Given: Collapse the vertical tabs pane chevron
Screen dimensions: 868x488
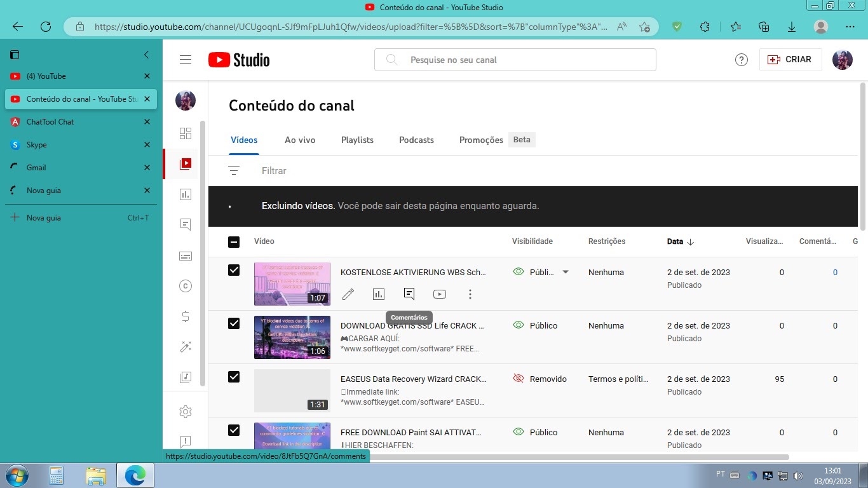Looking at the screenshot, I should [146, 55].
